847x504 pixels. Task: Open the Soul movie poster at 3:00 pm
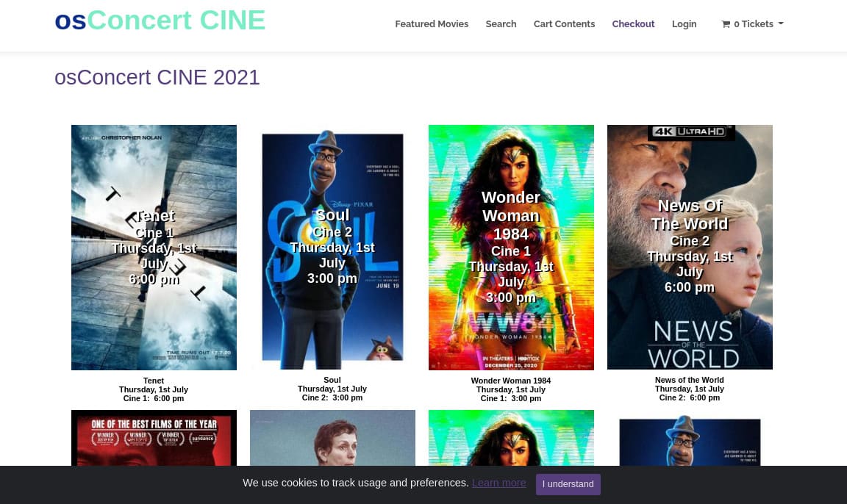(332, 247)
